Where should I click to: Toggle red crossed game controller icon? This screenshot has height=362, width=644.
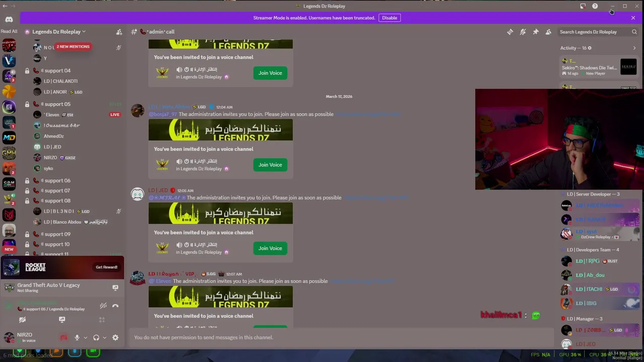[x=63, y=338]
